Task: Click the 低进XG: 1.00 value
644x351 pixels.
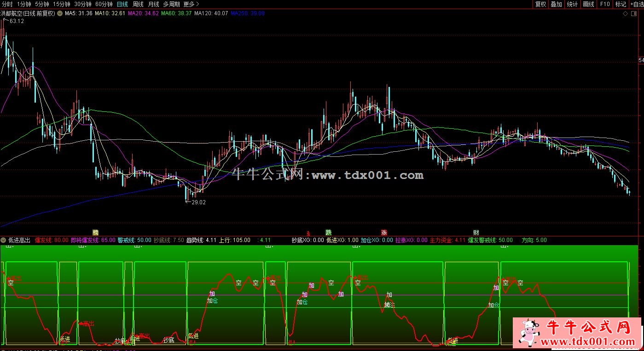Action: click(342, 240)
